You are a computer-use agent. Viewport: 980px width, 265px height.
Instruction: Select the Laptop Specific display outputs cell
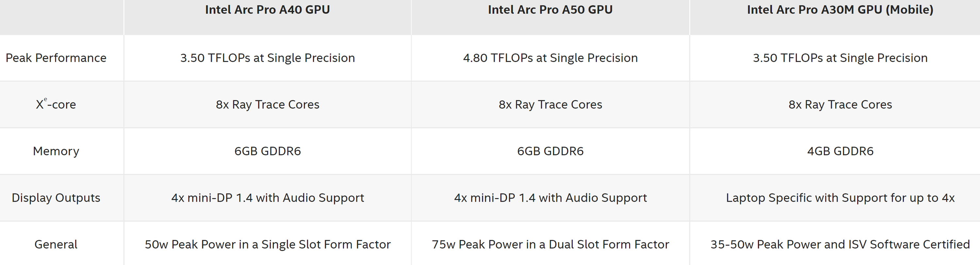coord(840,198)
